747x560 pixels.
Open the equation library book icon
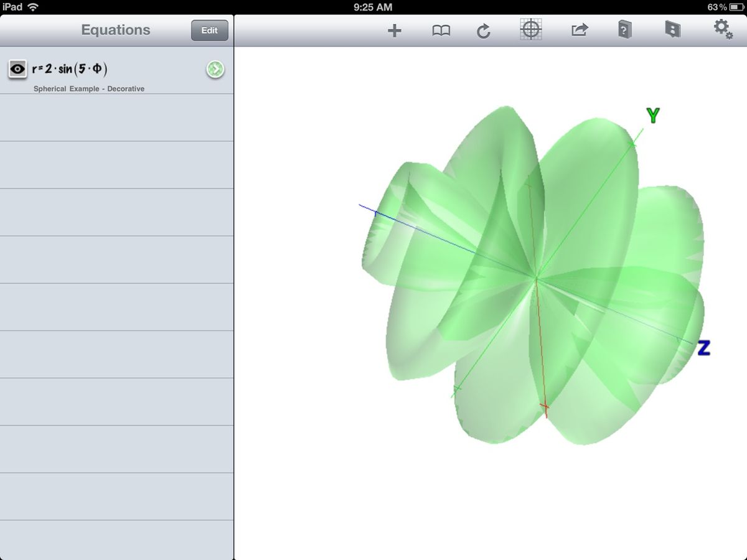441,29
